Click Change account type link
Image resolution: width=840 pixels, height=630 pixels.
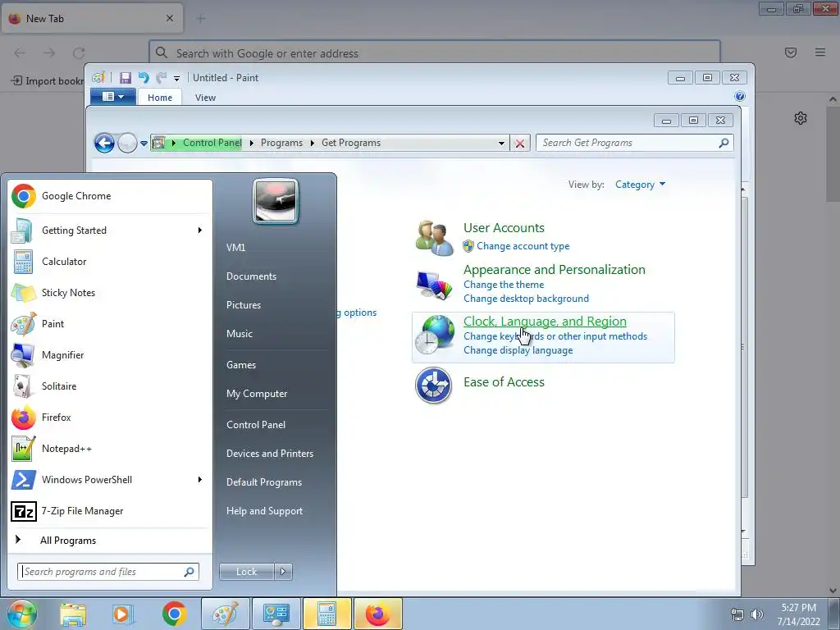523,246
